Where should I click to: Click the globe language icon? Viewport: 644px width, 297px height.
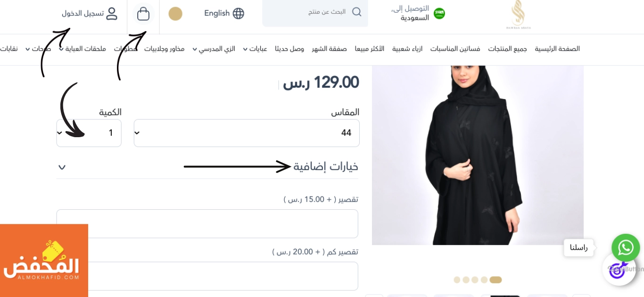tap(239, 13)
